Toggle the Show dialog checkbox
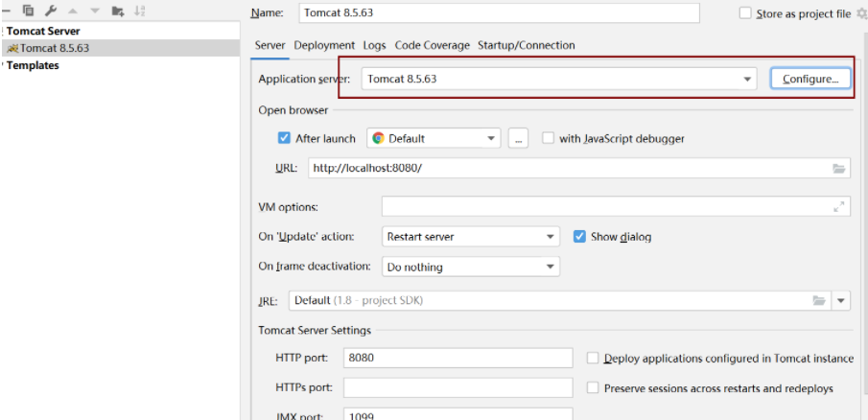 pyautogui.click(x=579, y=236)
